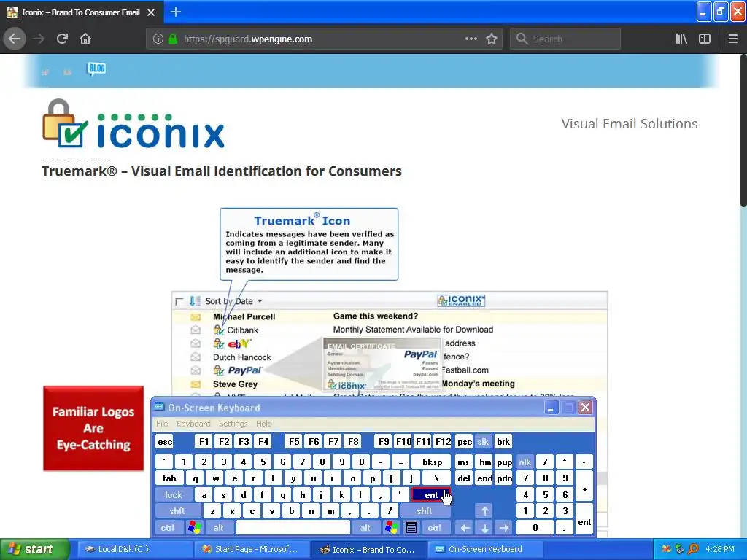Close the Iconix browser tab

pos(151,12)
